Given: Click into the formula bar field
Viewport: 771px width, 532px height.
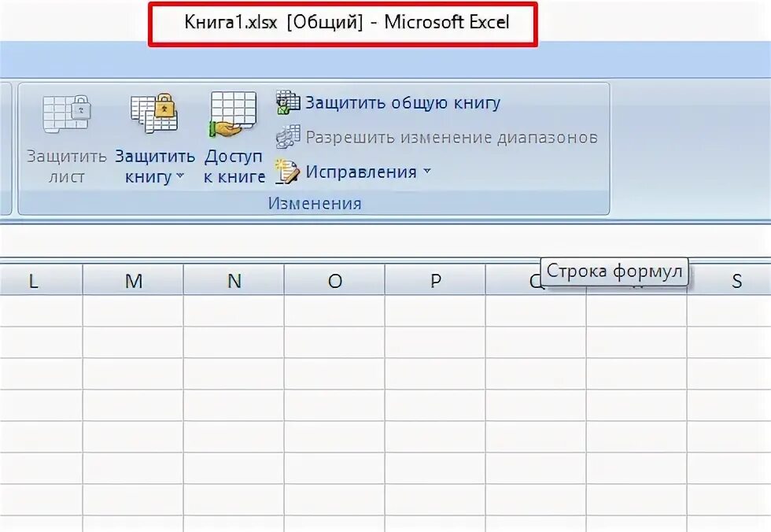Looking at the screenshot, I should pyautogui.click(x=385, y=242).
